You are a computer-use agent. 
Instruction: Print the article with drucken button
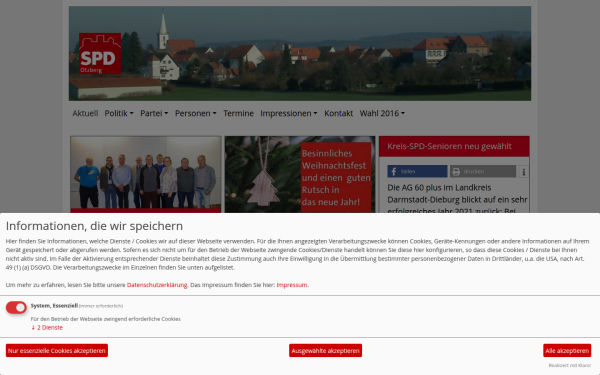(x=483, y=171)
